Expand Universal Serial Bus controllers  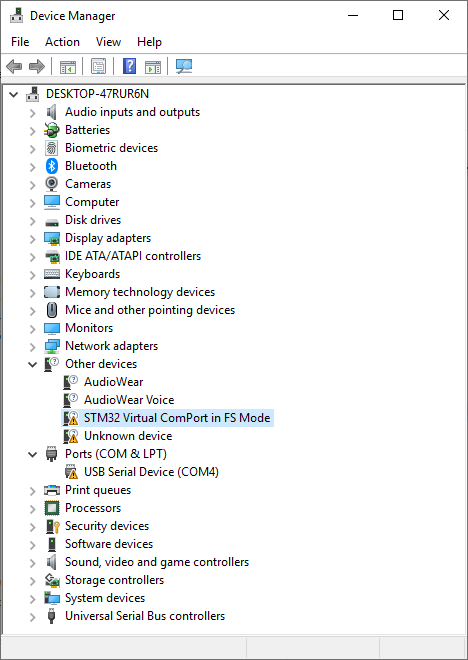pos(33,617)
